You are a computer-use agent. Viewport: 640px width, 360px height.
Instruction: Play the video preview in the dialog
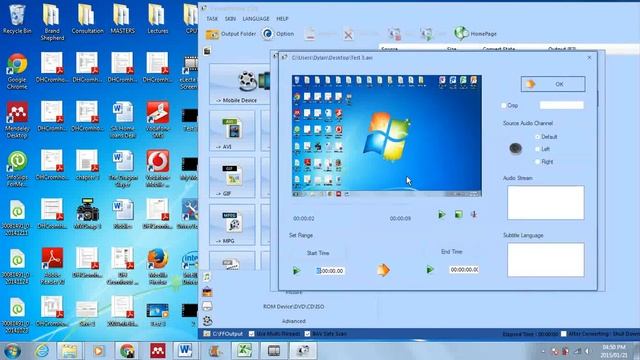[442, 214]
